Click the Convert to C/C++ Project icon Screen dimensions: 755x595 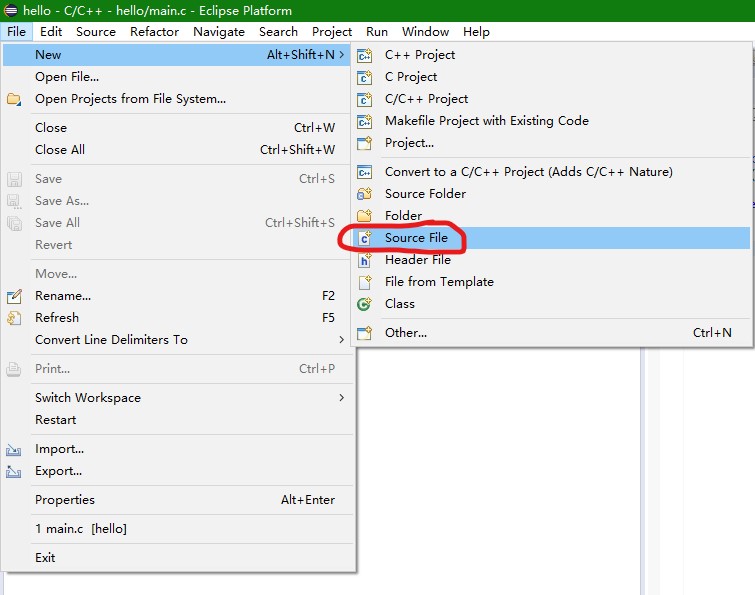point(364,172)
